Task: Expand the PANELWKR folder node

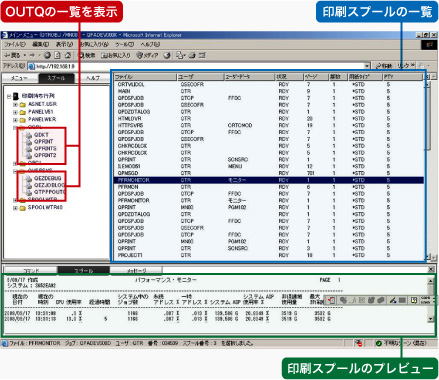Action: (15, 120)
